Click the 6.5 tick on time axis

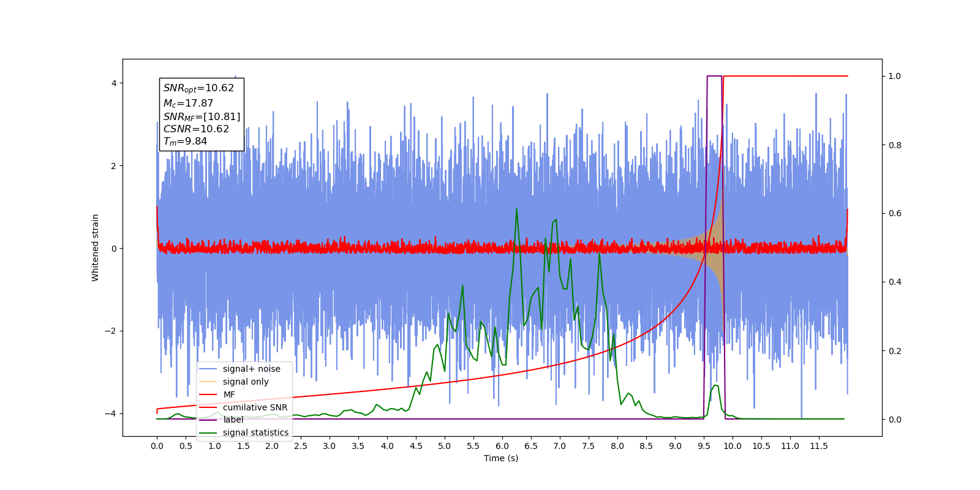531,446
